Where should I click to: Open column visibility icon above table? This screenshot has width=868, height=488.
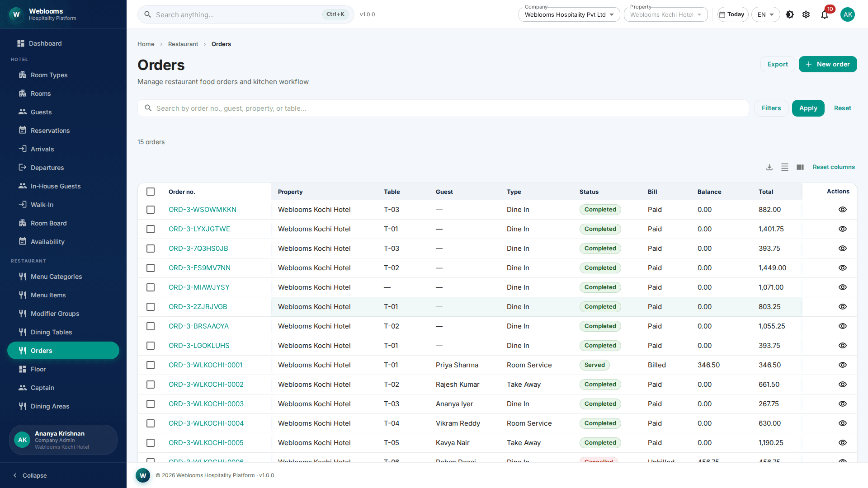pyautogui.click(x=800, y=167)
